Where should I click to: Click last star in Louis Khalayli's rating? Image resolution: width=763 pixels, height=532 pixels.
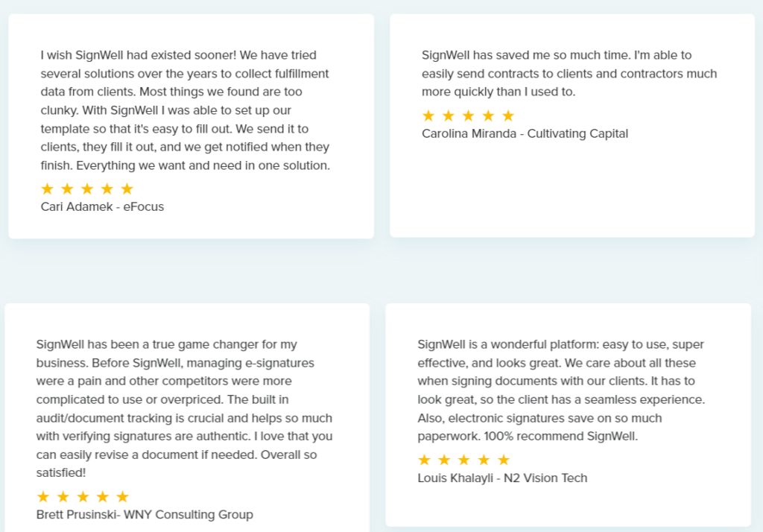pos(504,460)
